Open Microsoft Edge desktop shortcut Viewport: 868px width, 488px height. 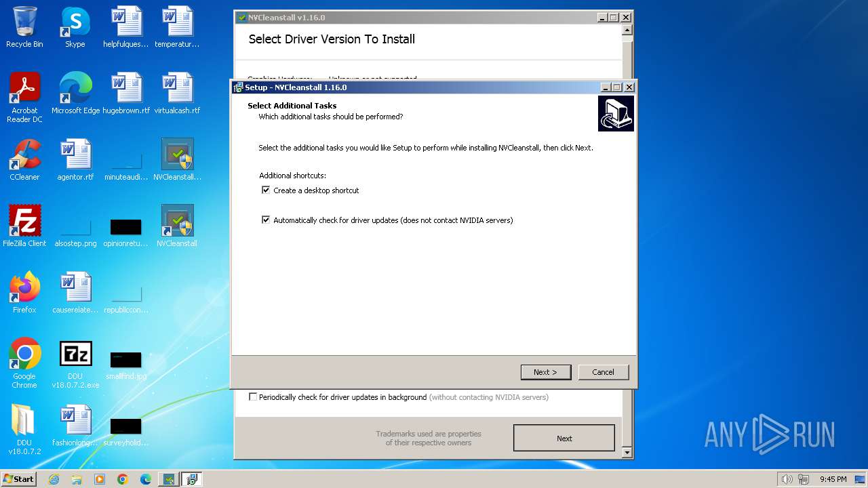[x=75, y=94]
